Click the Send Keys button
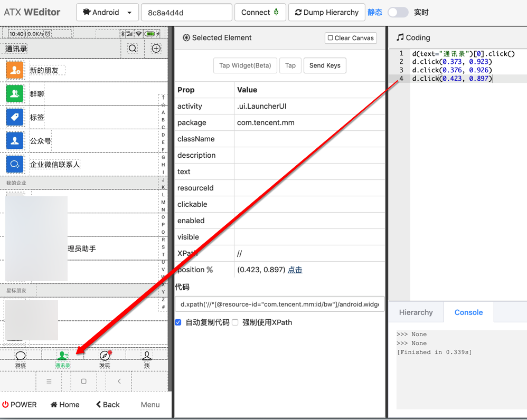527x420 pixels. 325,65
